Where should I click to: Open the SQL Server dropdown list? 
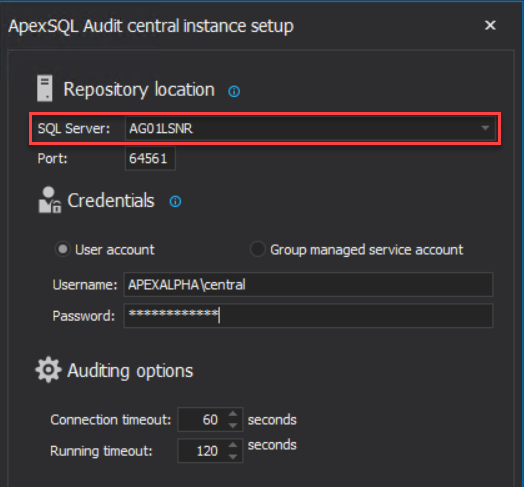[485, 128]
